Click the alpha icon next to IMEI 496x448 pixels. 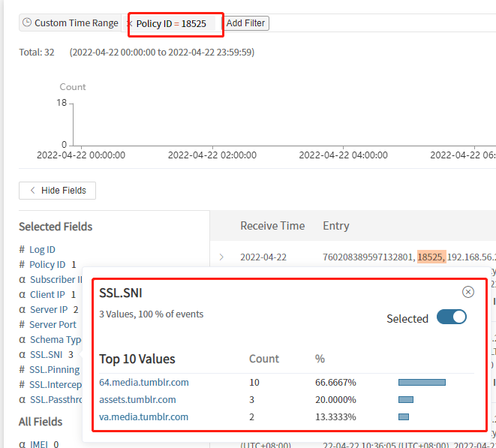[x=22, y=444]
